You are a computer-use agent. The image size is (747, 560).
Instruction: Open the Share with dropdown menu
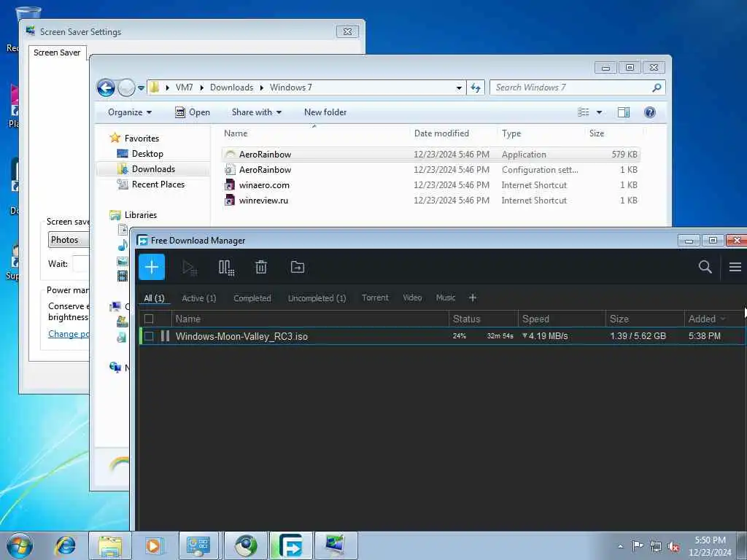(256, 112)
